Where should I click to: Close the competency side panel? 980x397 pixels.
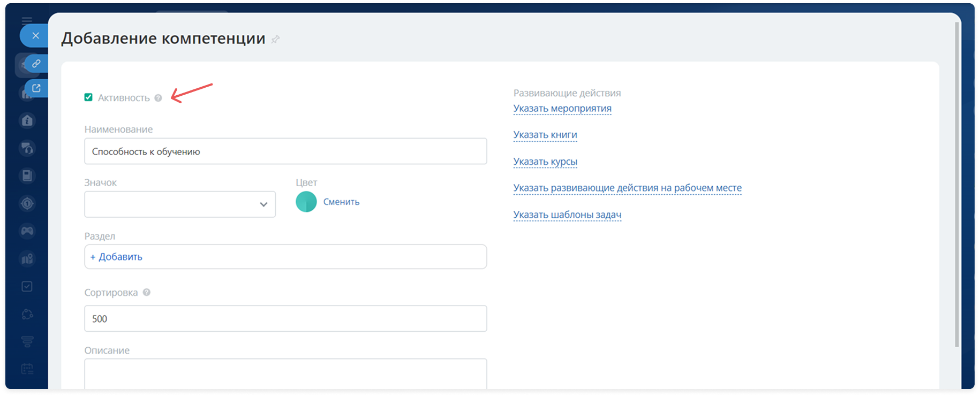coord(35,36)
